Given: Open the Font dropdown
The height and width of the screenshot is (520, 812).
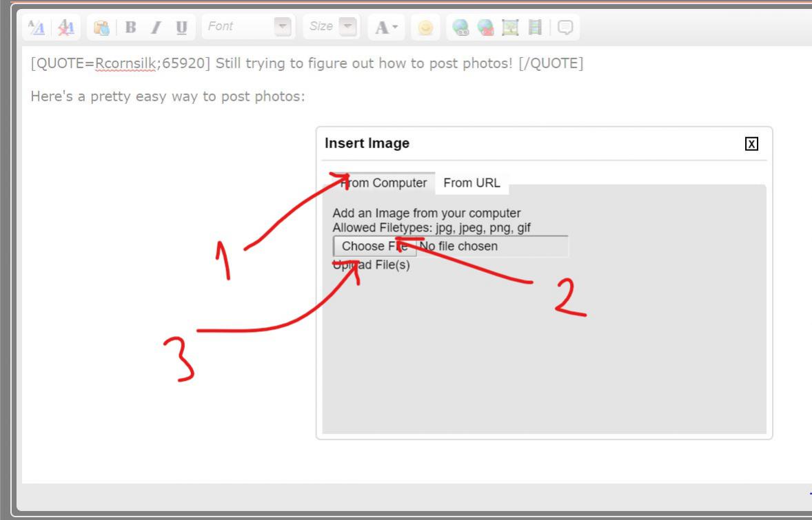Looking at the screenshot, I should point(283,27).
